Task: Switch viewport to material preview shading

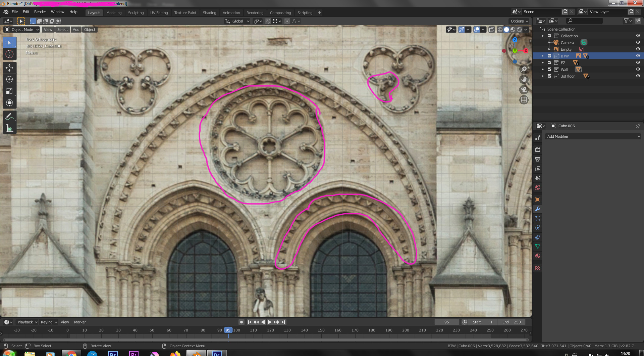Action: 513,30
